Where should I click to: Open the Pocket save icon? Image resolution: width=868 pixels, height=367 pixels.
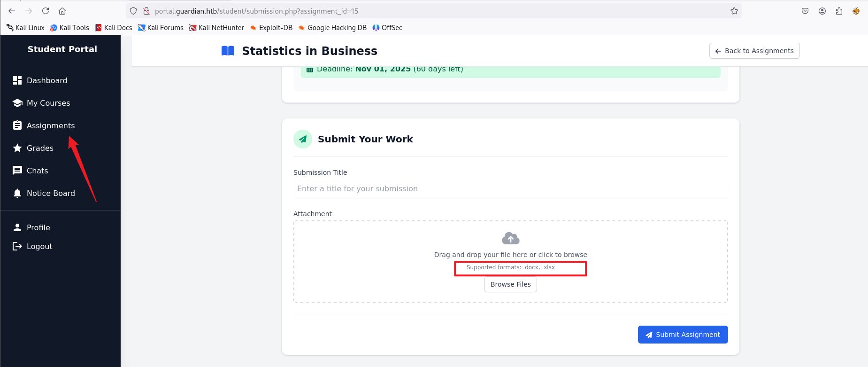(805, 11)
